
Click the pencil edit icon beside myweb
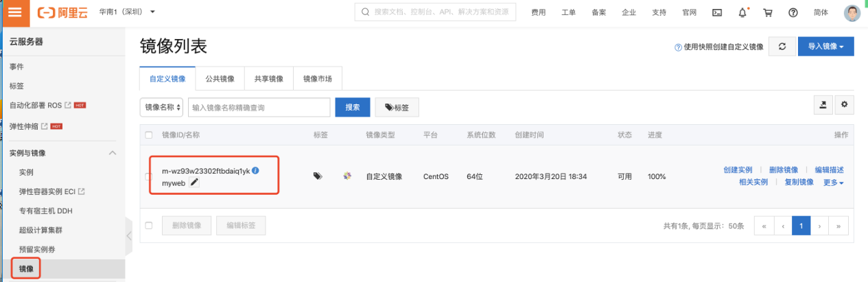(194, 183)
